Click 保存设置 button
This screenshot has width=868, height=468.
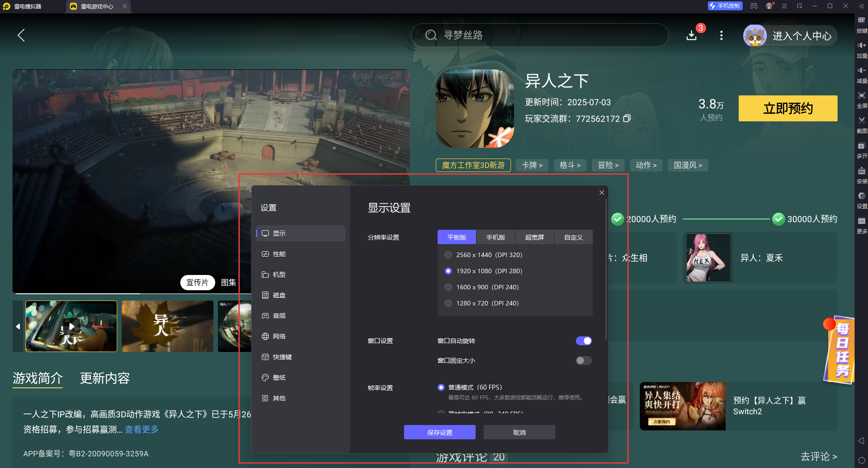tap(440, 432)
